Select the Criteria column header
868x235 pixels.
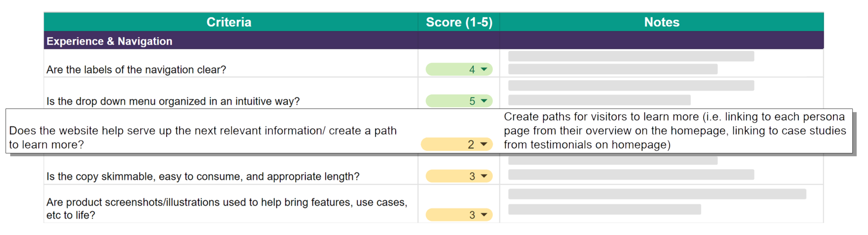(229, 22)
